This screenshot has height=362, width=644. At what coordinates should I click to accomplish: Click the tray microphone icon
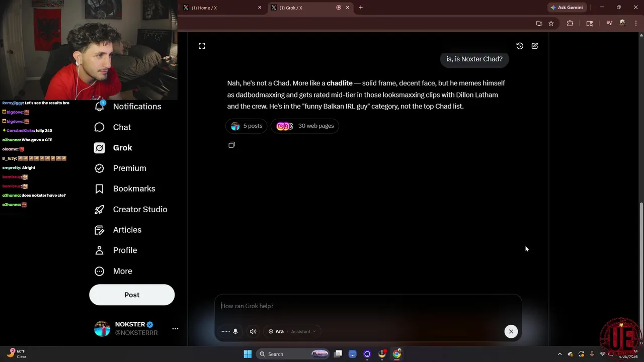tap(592, 354)
